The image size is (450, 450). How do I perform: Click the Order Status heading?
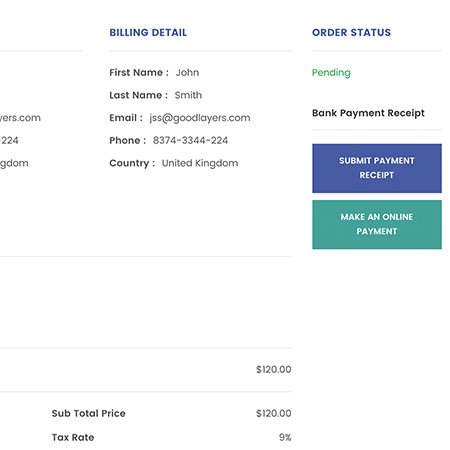click(x=351, y=32)
